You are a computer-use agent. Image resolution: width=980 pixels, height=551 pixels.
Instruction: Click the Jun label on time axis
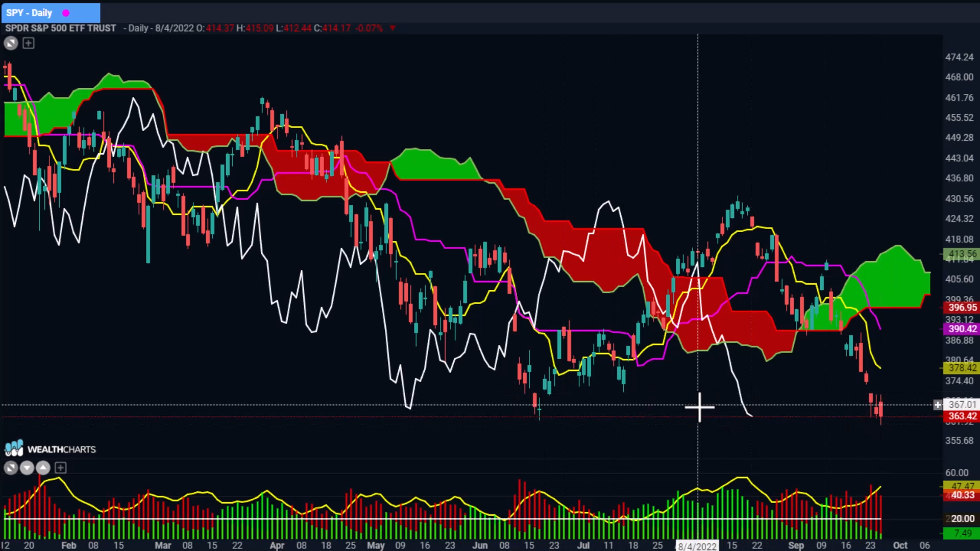[480, 545]
